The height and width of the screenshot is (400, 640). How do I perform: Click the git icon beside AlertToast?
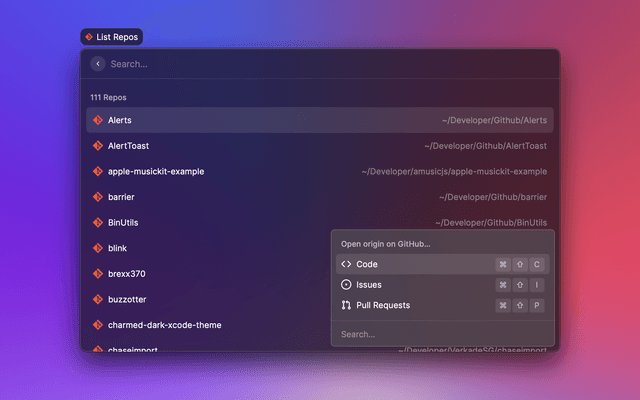(x=97, y=146)
